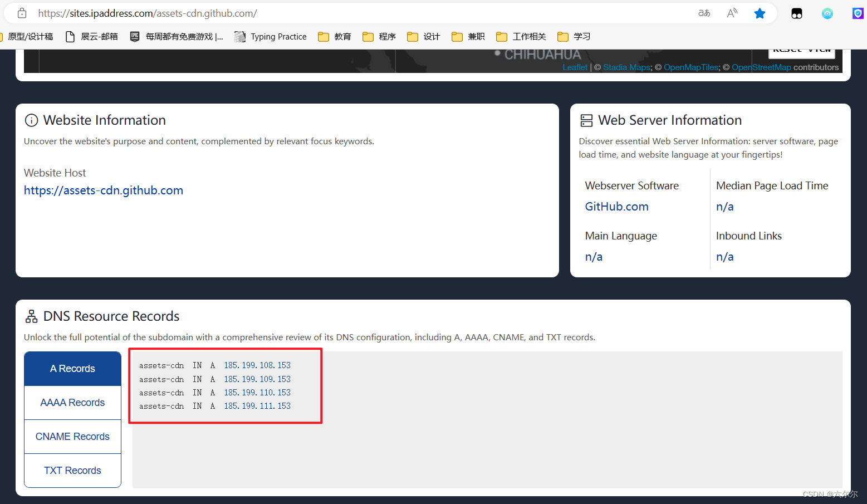Viewport: 867px width, 504px height.
Task: Click IP address 185.199.110.153
Action: click(257, 393)
